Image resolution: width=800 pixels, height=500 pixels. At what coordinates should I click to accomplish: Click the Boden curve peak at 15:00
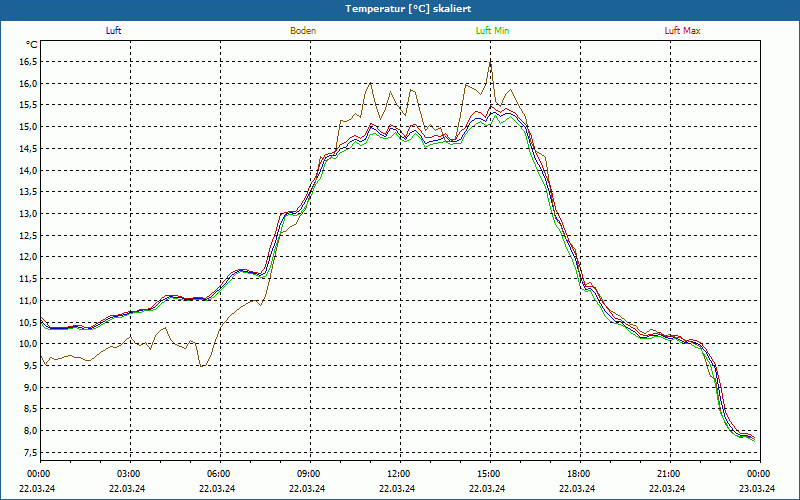coord(490,63)
